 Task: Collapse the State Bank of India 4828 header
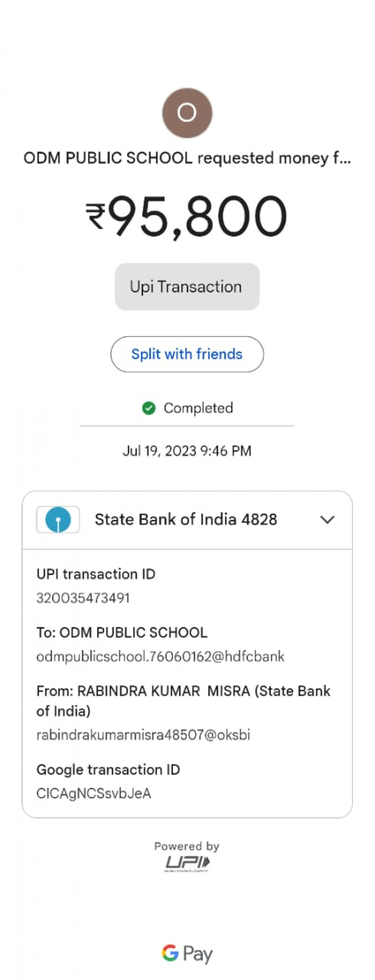tap(186, 520)
